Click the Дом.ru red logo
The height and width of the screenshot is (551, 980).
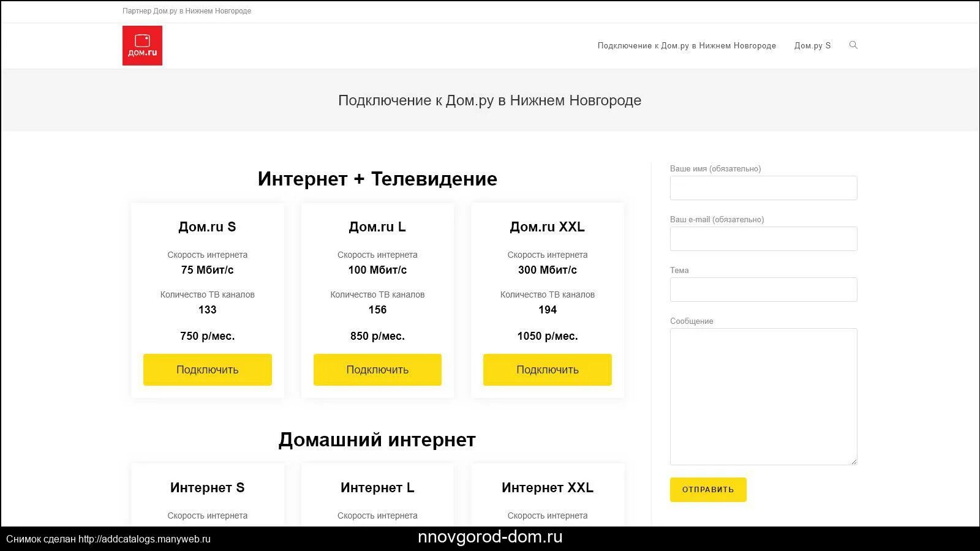[x=142, y=45]
